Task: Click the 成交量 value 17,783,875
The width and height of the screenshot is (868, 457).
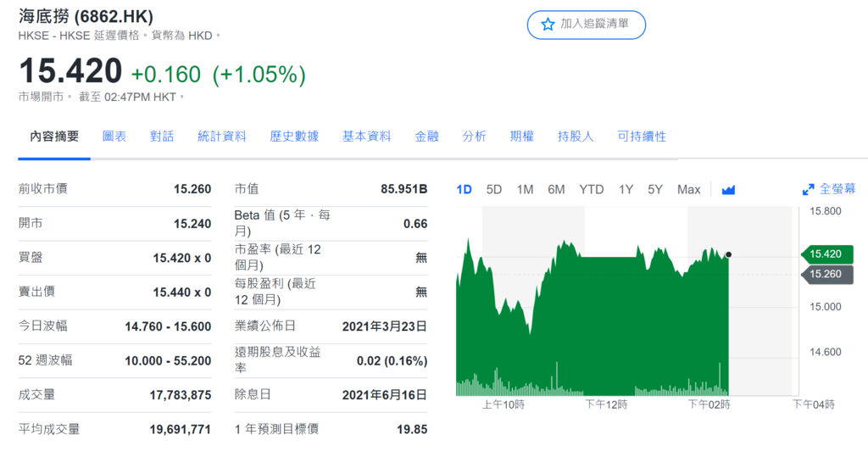Action: click(x=180, y=395)
